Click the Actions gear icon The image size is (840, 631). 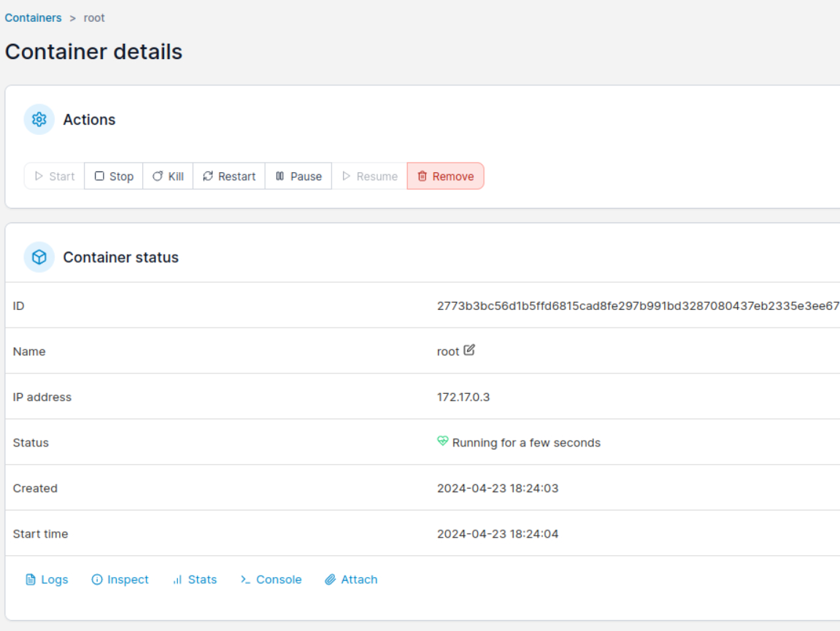pos(39,120)
